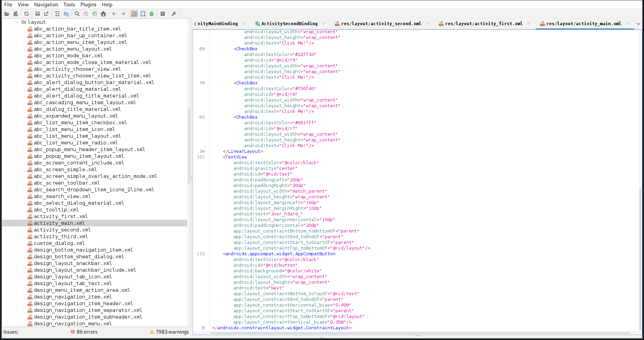Reload files with the refresh icon
Image resolution: width=644 pixels, height=340 pixels.
[x=26, y=14]
